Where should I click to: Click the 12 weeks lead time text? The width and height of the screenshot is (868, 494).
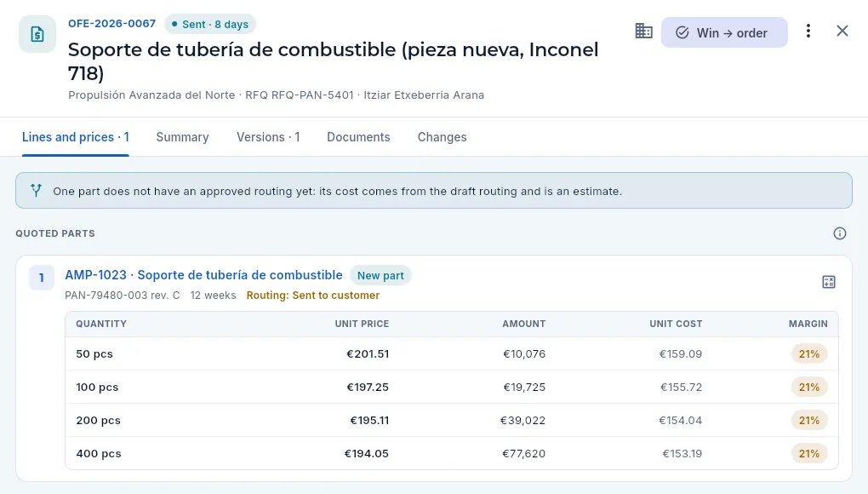click(213, 296)
